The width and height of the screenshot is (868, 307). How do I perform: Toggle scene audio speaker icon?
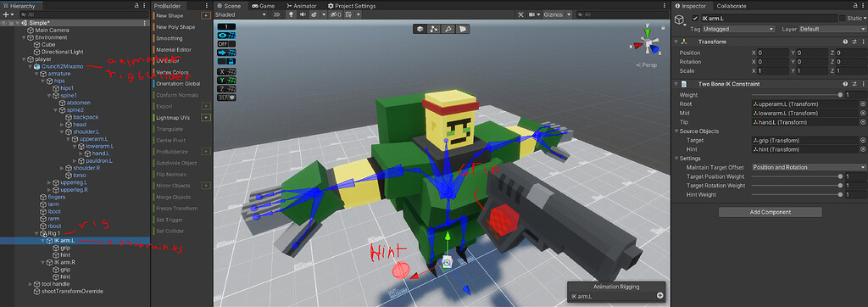point(302,14)
